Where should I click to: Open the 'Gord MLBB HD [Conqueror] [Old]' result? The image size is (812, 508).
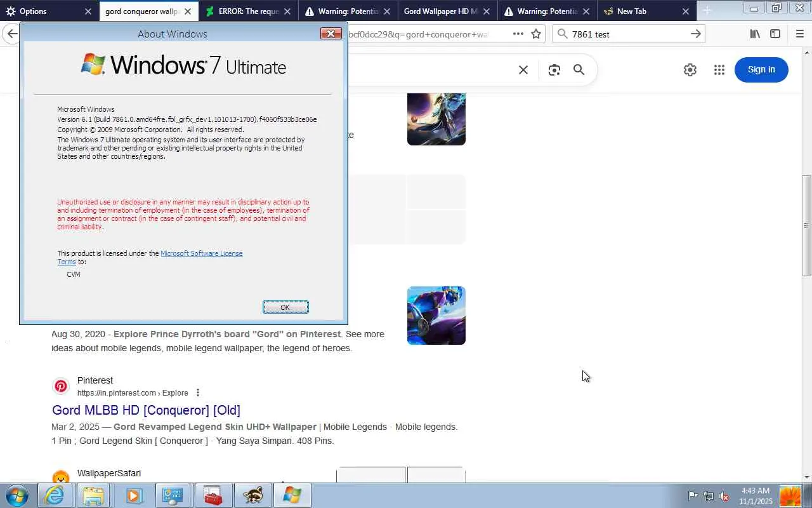[x=146, y=410]
